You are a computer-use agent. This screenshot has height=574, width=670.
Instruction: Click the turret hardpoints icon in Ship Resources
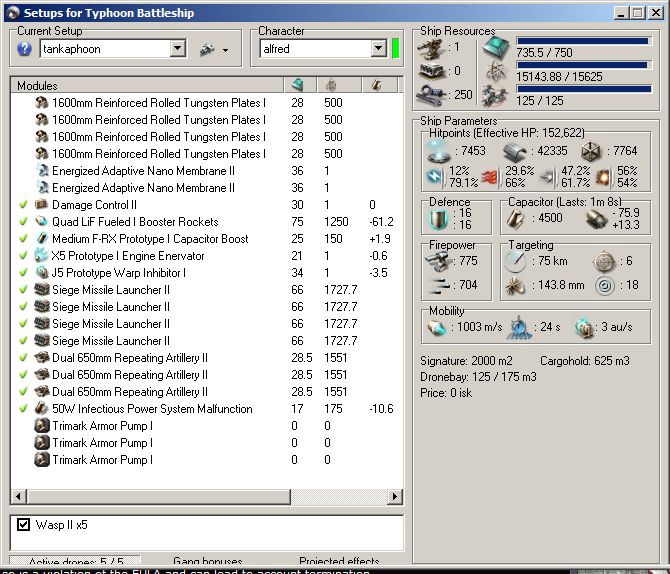[432, 48]
